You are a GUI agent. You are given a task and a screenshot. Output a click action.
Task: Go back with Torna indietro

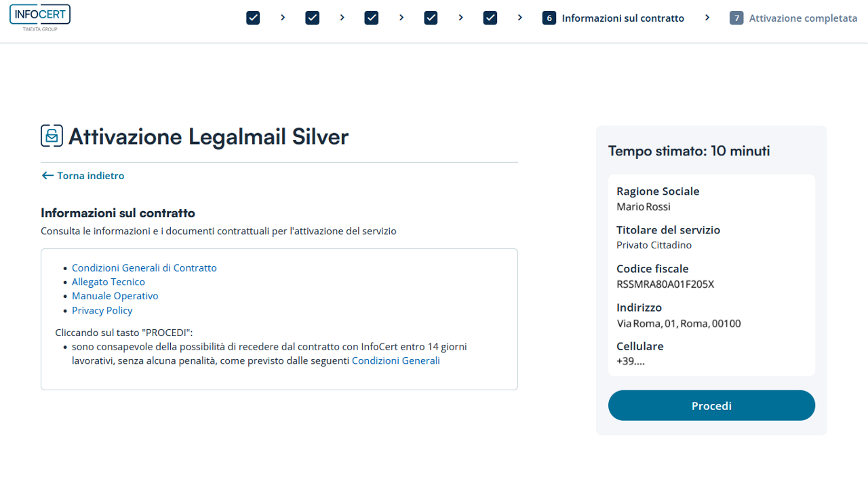[x=91, y=176]
